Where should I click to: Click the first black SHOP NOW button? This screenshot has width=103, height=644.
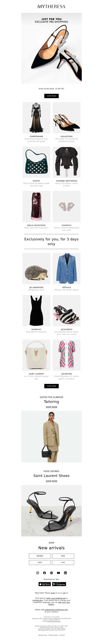coord(51,96)
